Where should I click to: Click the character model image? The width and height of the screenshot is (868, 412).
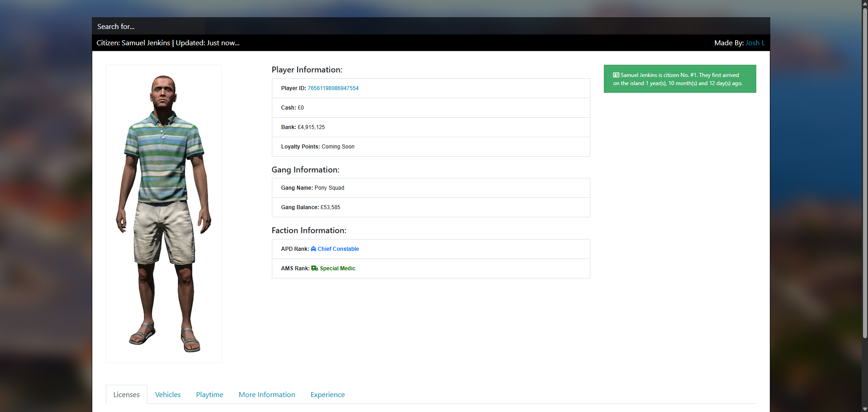164,214
